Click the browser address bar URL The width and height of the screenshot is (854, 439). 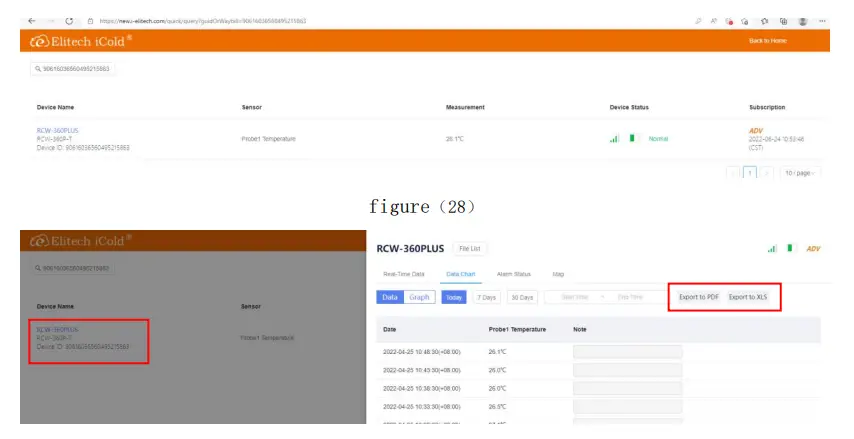coord(203,21)
